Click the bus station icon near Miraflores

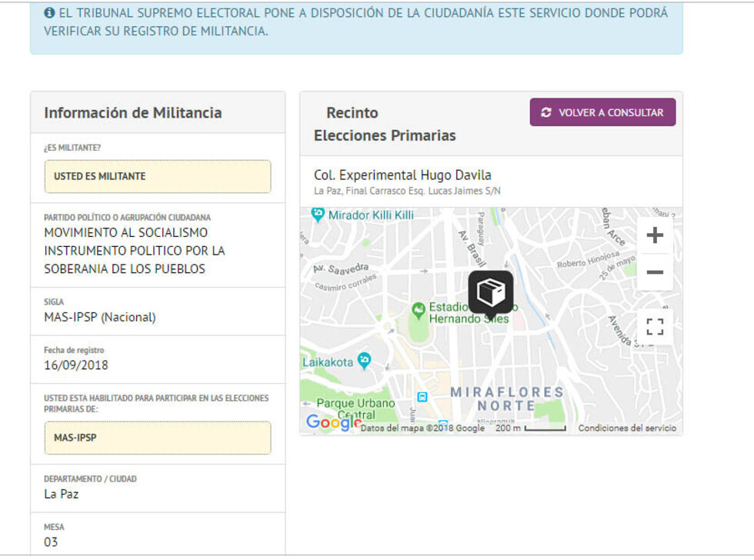tap(422, 397)
